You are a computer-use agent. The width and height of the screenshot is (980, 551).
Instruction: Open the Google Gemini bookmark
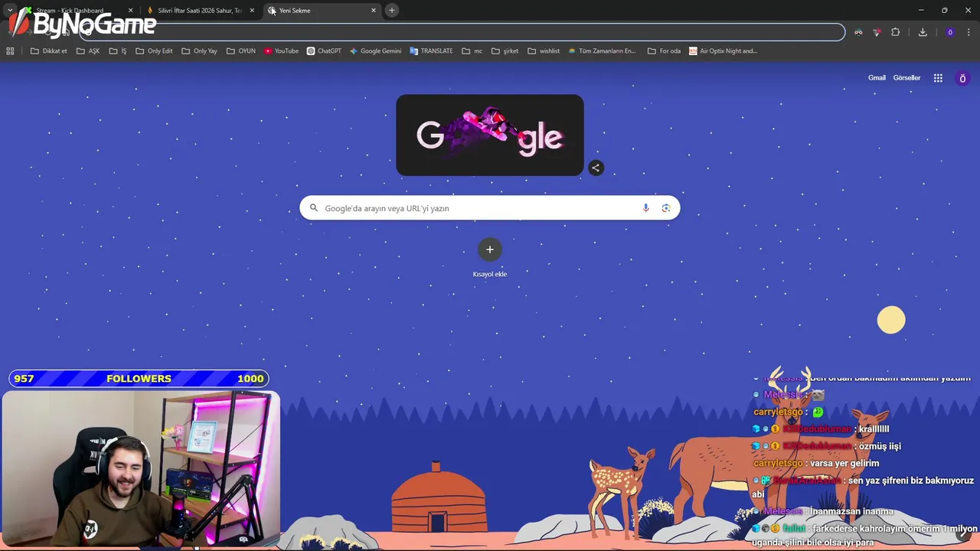point(375,51)
